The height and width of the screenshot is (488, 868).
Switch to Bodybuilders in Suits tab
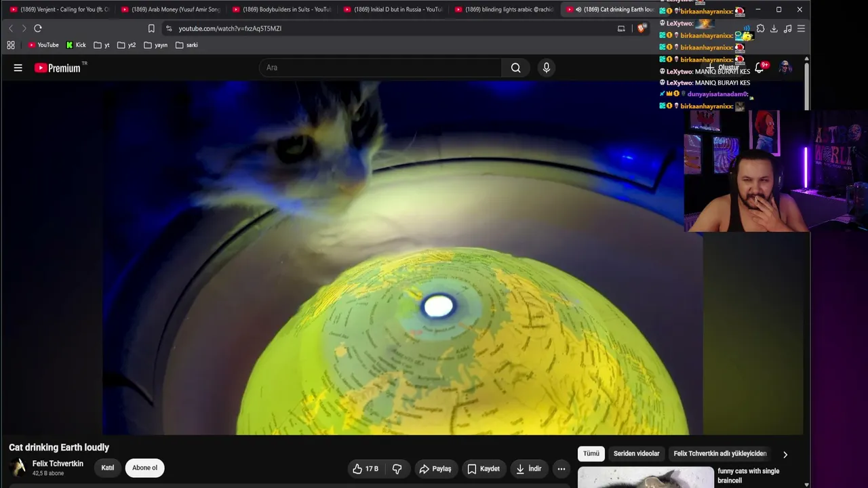[x=282, y=9]
